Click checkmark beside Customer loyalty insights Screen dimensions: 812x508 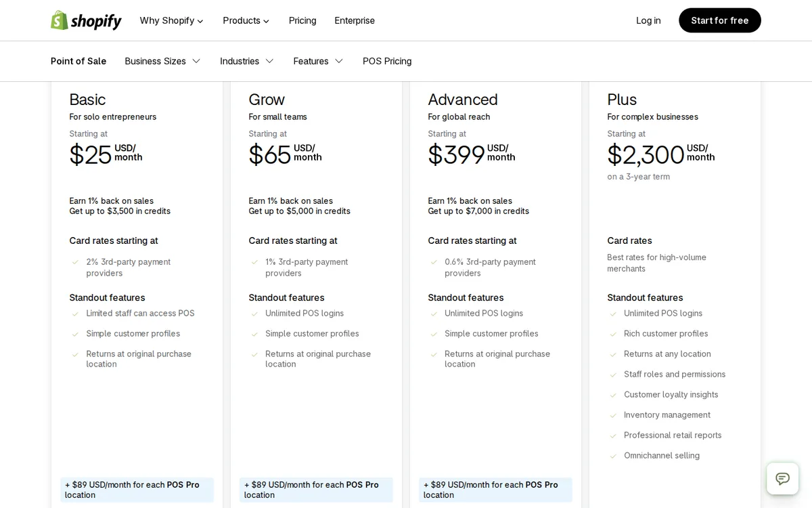point(613,395)
